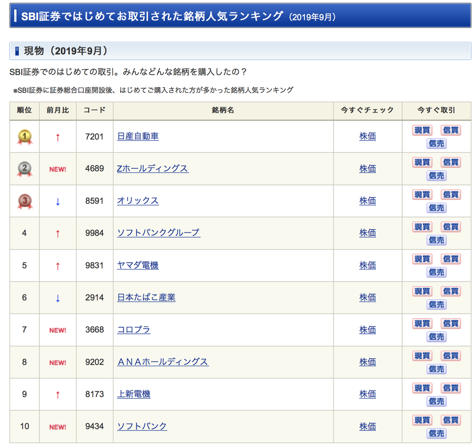476x448 pixels.
Task: Click 信売 button for ソフトバンク code 9434
Action: (437, 434)
